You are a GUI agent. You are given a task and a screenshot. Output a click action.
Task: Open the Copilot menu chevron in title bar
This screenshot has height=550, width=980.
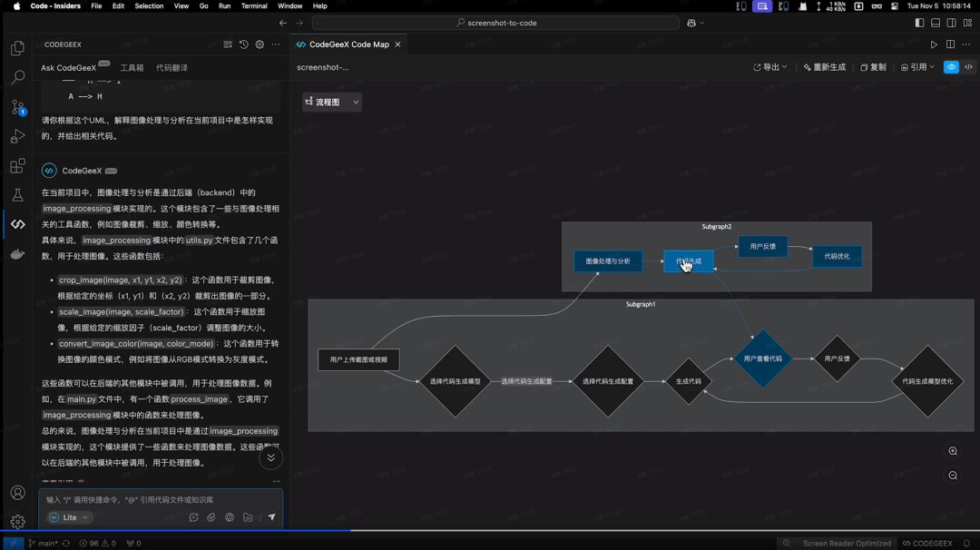[x=701, y=23]
